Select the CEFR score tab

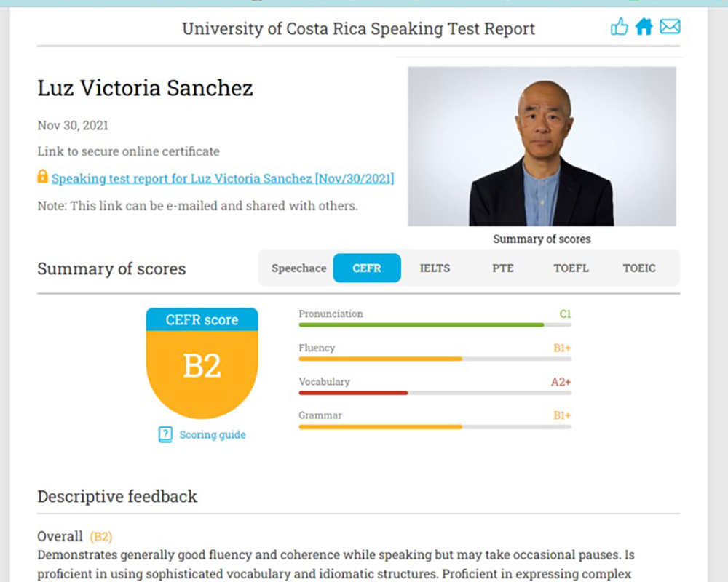(367, 268)
